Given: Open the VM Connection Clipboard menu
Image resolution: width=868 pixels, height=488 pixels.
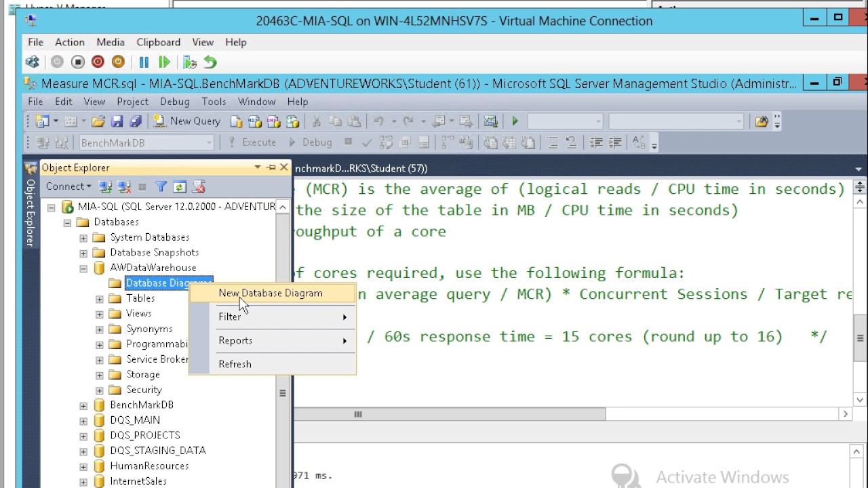Looking at the screenshot, I should [x=159, y=42].
